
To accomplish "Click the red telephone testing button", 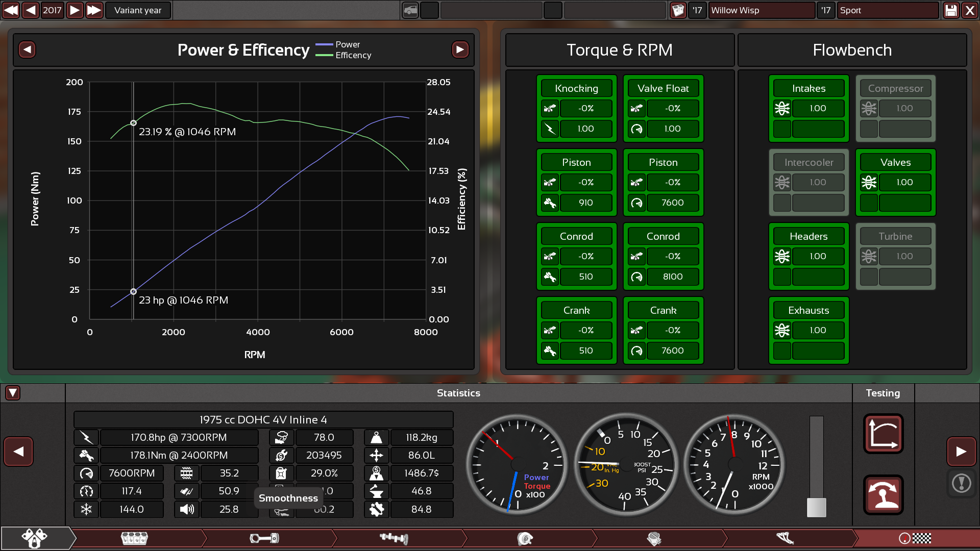I will pos(883,495).
